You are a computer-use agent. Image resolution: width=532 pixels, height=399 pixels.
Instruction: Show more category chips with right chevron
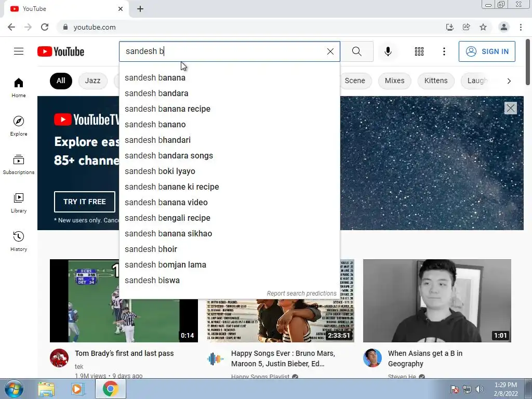(x=509, y=81)
